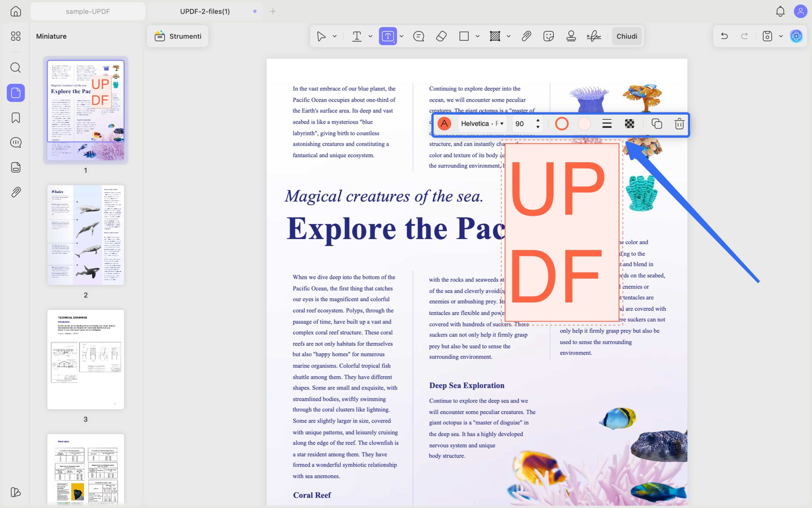This screenshot has height=508, width=812.
Task: Click the Miniature panel title
Action: [51, 36]
